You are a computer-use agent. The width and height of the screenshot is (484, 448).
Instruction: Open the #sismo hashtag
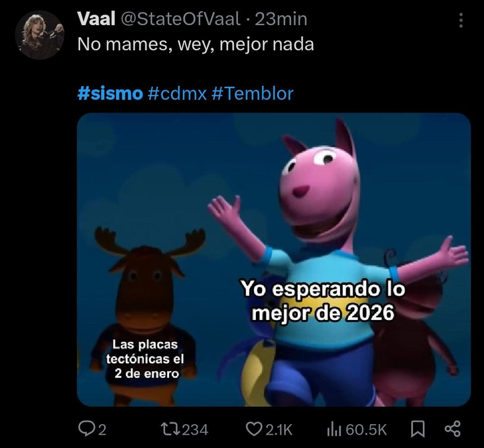(x=110, y=93)
